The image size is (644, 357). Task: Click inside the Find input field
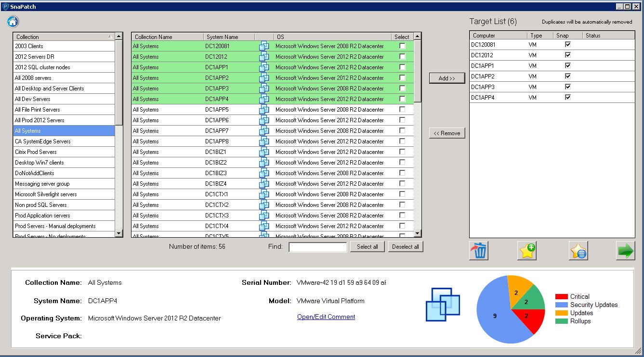point(318,247)
